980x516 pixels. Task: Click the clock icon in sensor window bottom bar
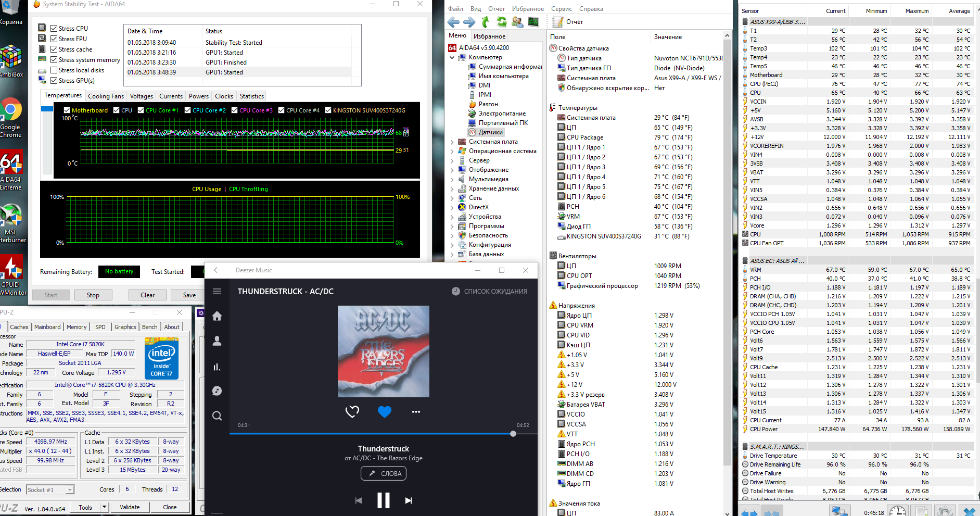click(x=897, y=511)
